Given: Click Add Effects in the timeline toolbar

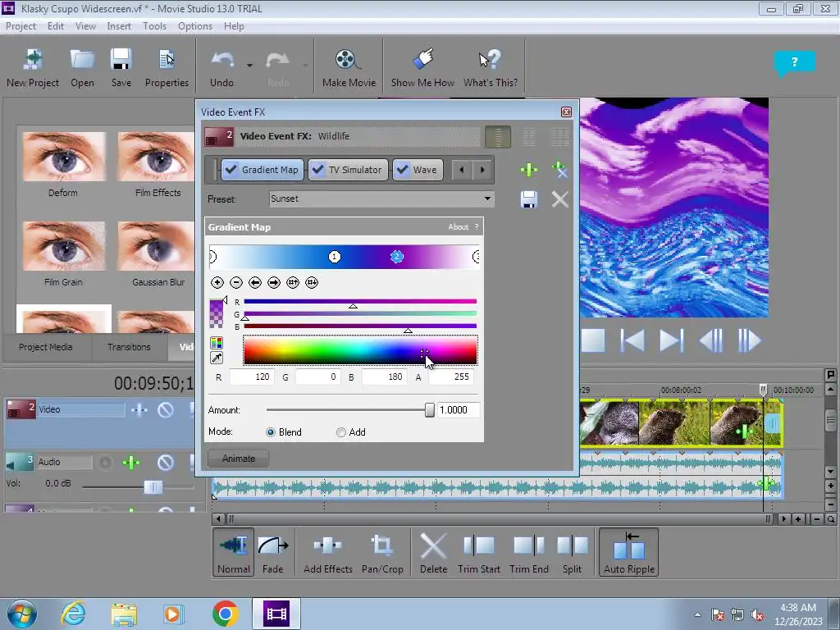Looking at the screenshot, I should pyautogui.click(x=328, y=554).
